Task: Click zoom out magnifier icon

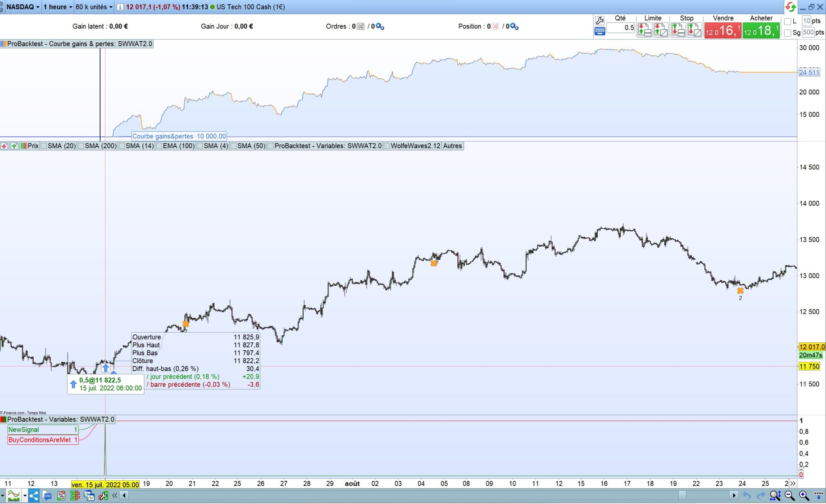Action: [789, 496]
